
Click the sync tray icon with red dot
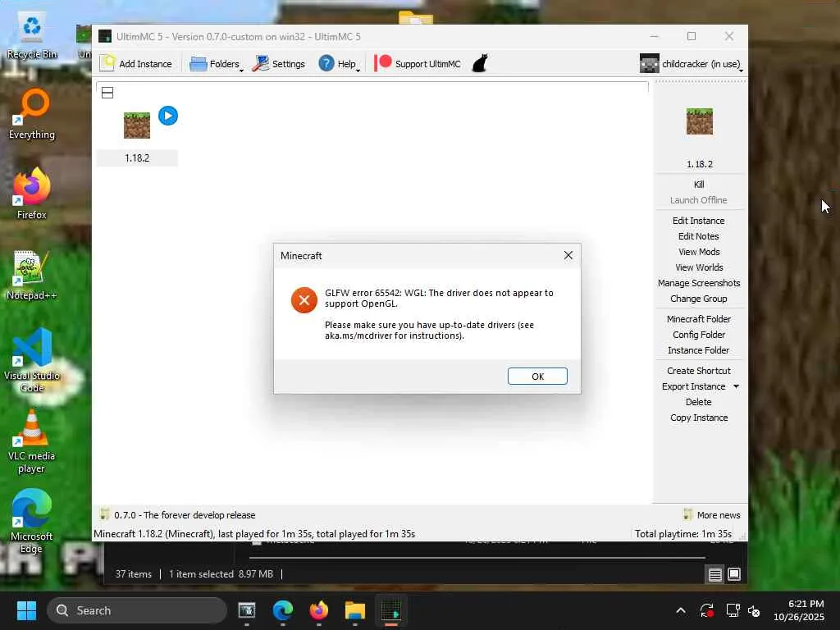(706, 610)
